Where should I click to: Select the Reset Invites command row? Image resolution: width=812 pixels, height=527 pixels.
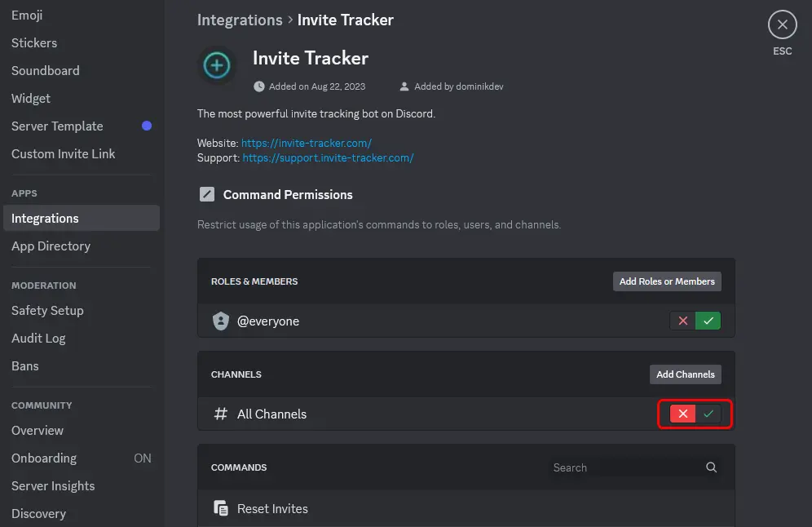tap(466, 508)
